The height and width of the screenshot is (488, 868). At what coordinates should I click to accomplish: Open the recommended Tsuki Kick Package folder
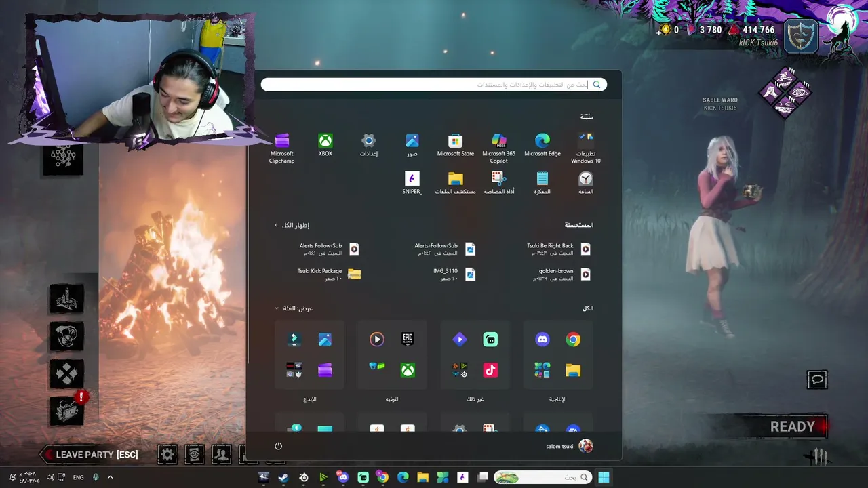click(x=329, y=274)
